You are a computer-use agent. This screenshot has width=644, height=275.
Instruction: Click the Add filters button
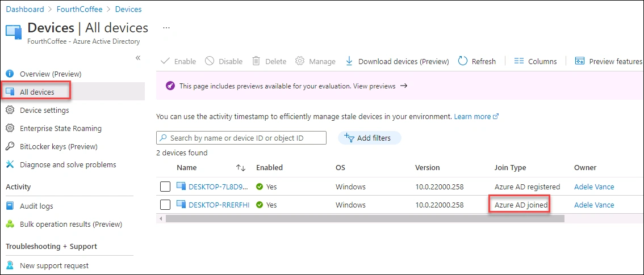[369, 138]
